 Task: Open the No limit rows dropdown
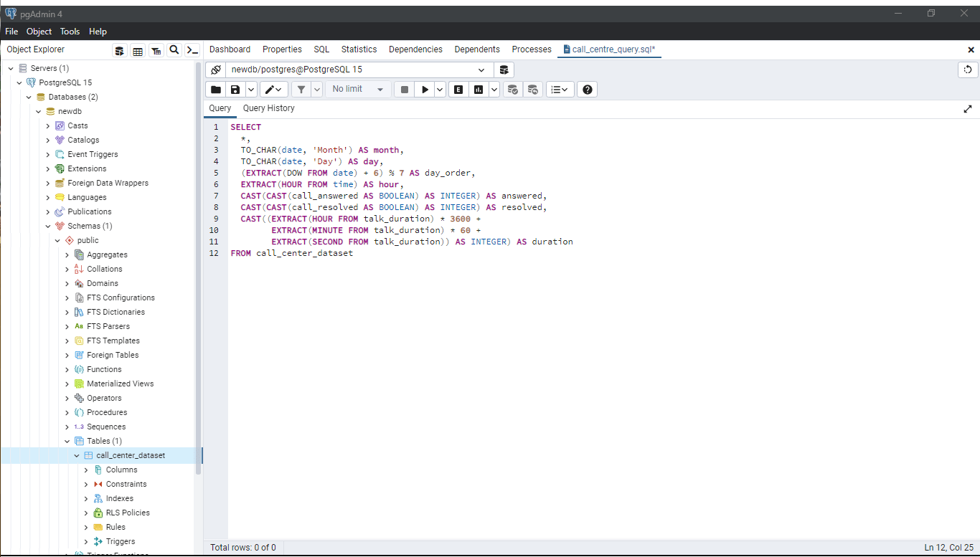tap(359, 90)
